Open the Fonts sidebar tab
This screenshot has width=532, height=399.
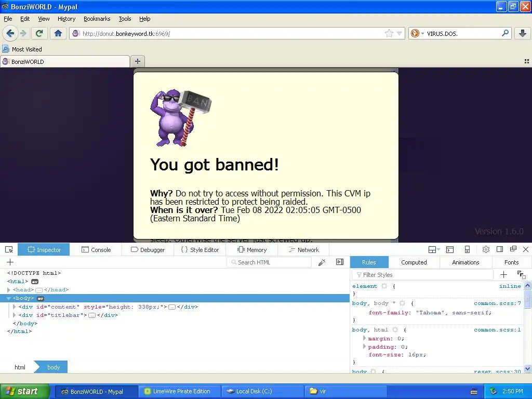click(511, 262)
